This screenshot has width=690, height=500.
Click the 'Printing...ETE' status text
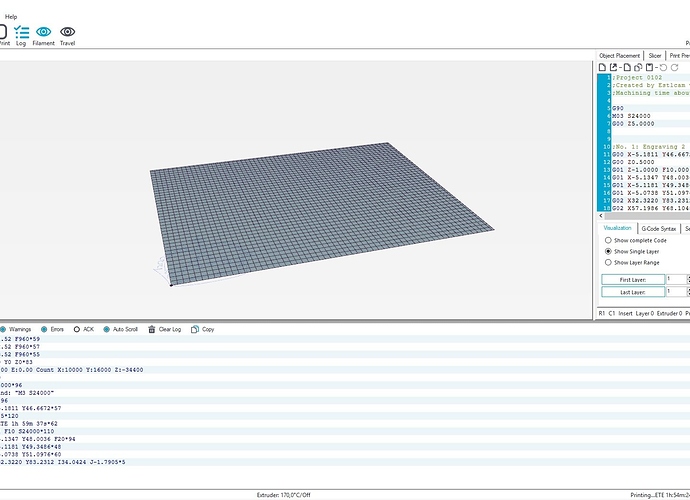point(660,495)
